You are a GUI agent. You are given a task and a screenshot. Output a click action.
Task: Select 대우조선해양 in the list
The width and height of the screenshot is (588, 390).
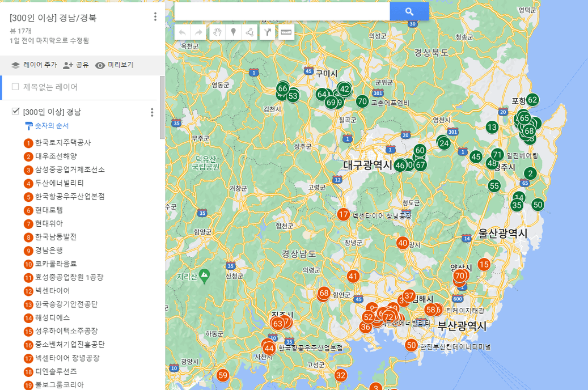coord(56,156)
